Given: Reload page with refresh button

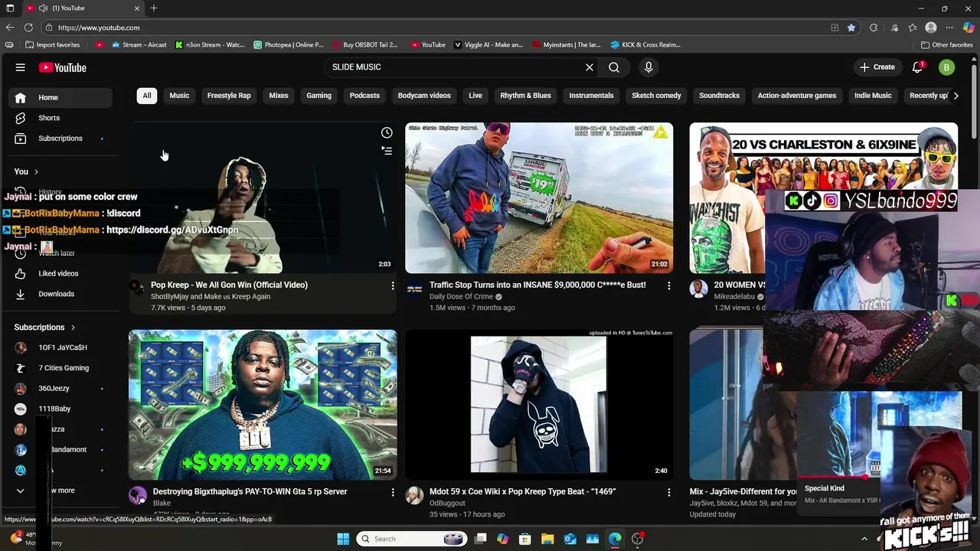Looking at the screenshot, I should click(x=28, y=28).
